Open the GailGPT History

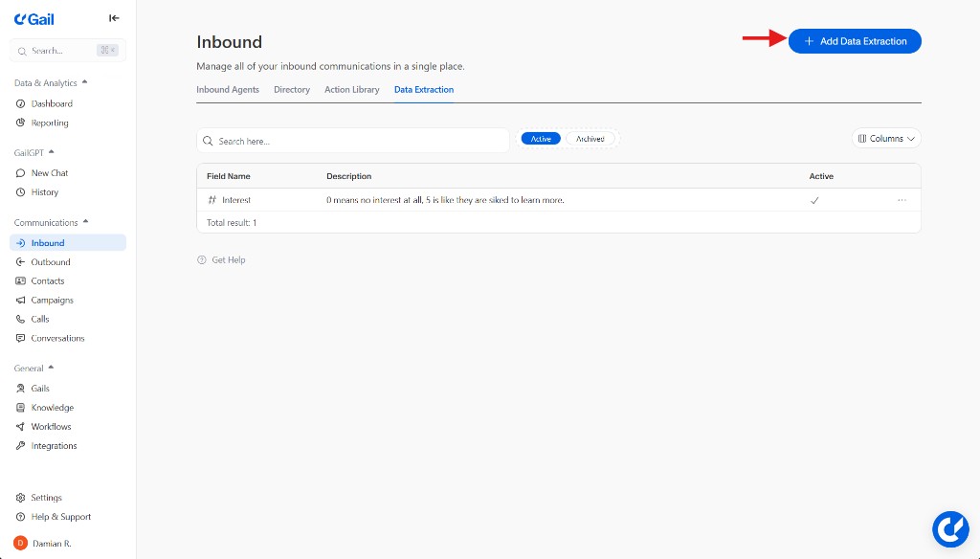[46, 192]
